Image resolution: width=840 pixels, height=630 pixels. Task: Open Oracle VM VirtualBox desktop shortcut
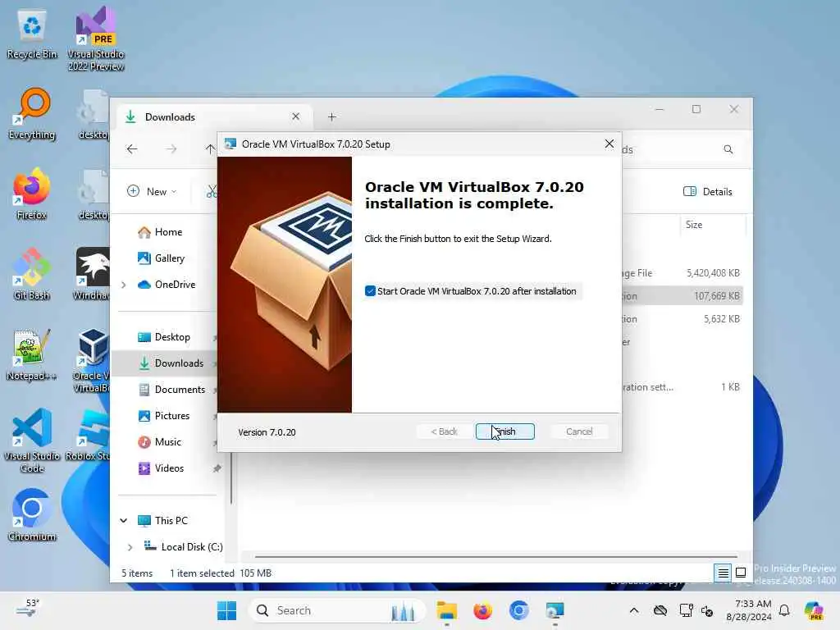pyautogui.click(x=92, y=360)
